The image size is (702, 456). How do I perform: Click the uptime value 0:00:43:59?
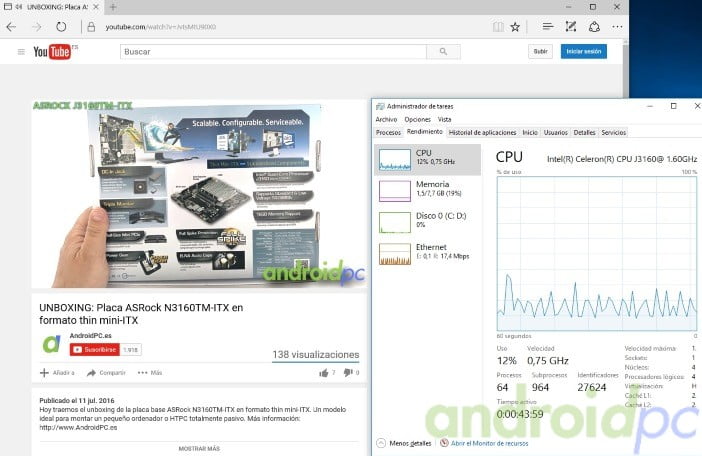pos(520,414)
